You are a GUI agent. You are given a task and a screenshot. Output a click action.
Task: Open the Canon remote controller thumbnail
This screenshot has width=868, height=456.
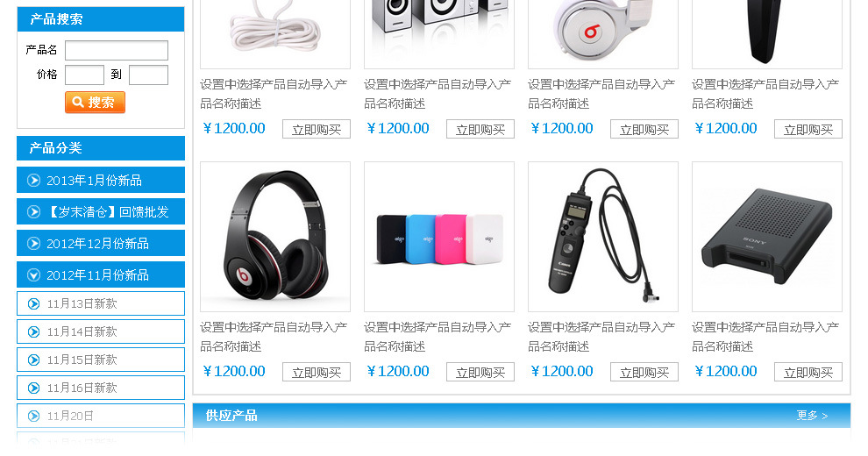[x=603, y=237]
